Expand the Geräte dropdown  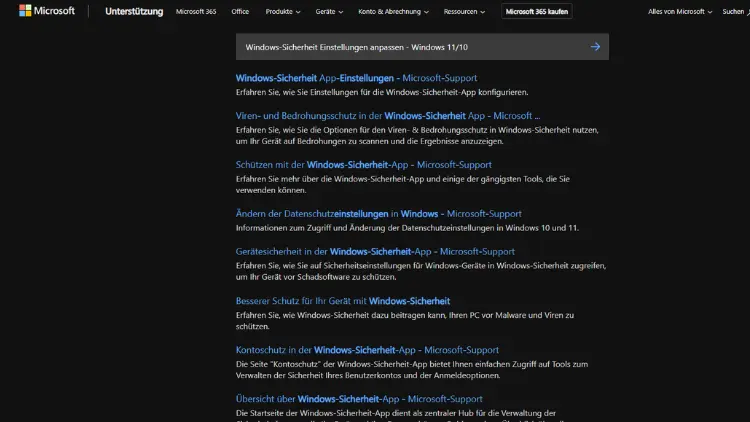click(x=329, y=11)
